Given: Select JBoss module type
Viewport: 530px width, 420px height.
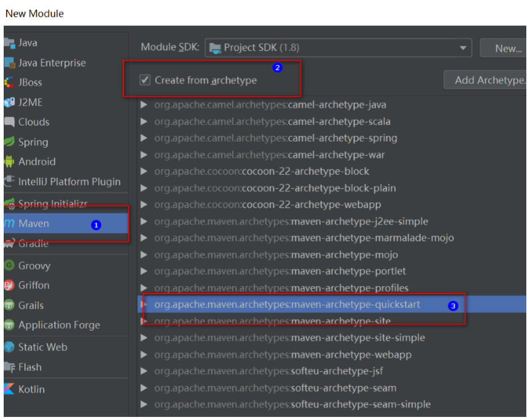Looking at the screenshot, I should (x=66, y=83).
